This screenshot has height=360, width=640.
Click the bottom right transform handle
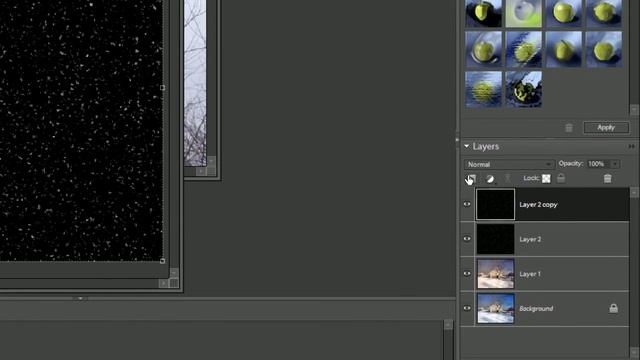pyautogui.click(x=162, y=260)
